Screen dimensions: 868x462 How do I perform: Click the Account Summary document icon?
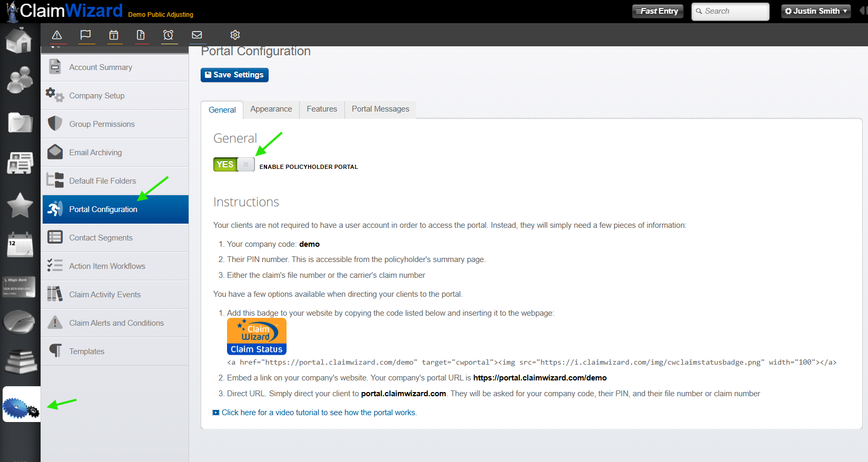pyautogui.click(x=55, y=66)
